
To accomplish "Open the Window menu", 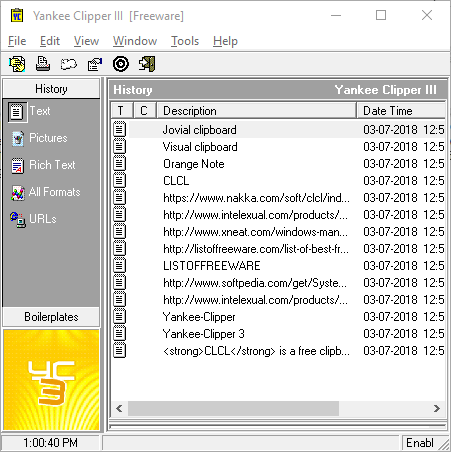I will tap(135, 41).
